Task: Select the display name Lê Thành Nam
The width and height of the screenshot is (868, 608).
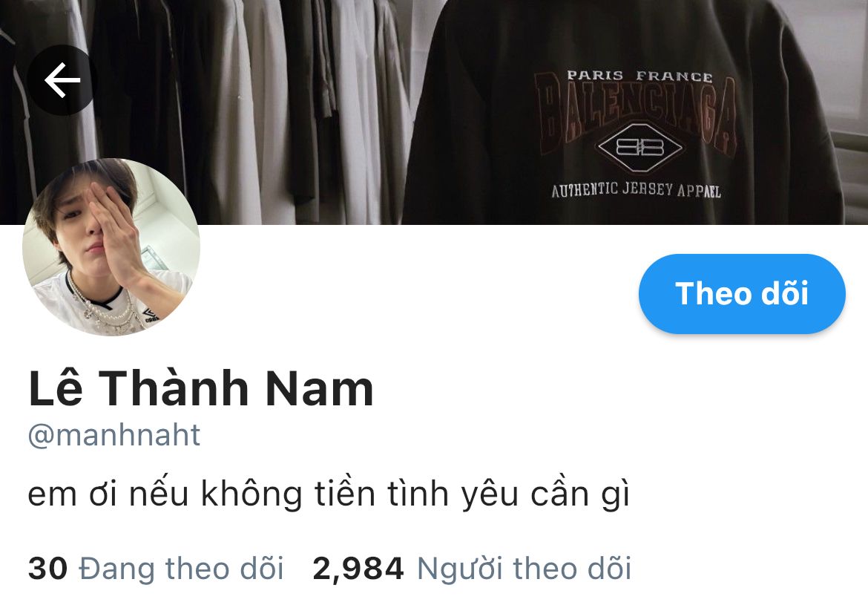Action: coord(201,389)
